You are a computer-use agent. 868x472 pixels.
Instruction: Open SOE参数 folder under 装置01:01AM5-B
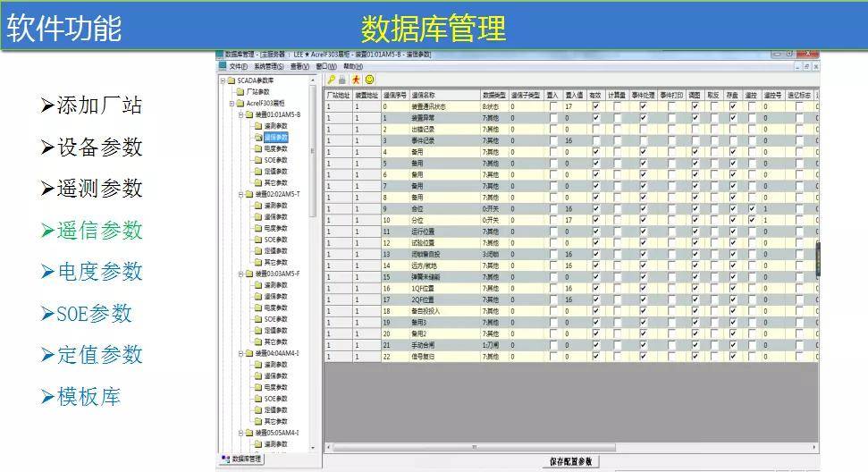275,160
